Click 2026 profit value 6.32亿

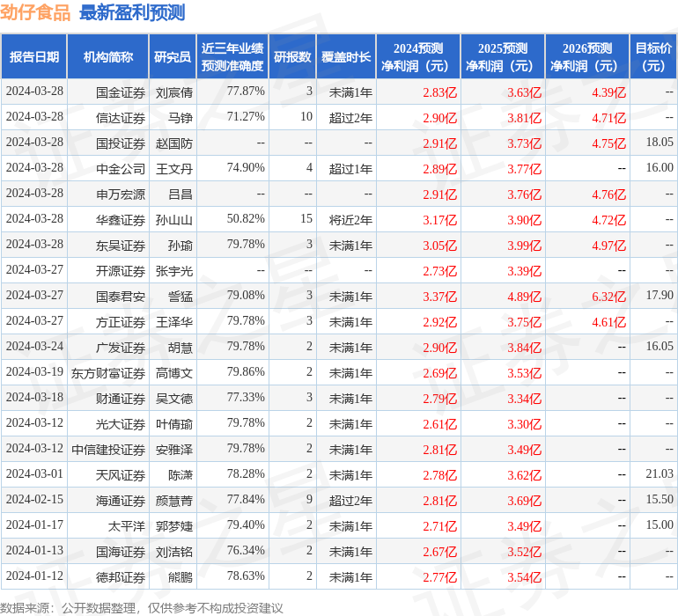pos(608,297)
